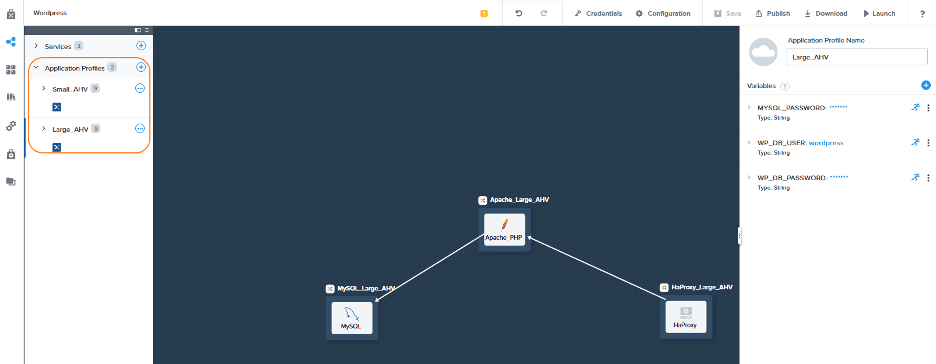Screen dimensions: 936x364
Task: Click the HaProxy_Large_AHV substrate label
Action: pyautogui.click(x=701, y=287)
